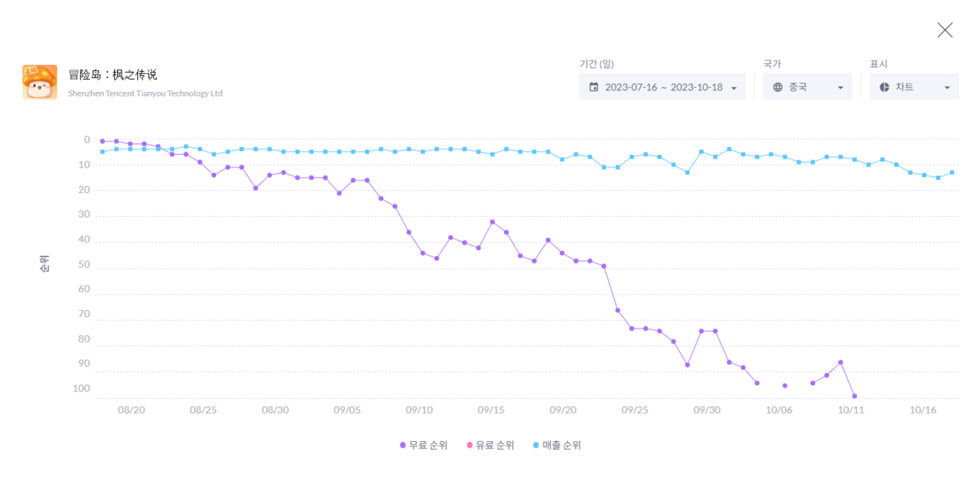Click the blue 매출 순위 legend dot
Screen dimensions: 980x497
click(x=536, y=445)
